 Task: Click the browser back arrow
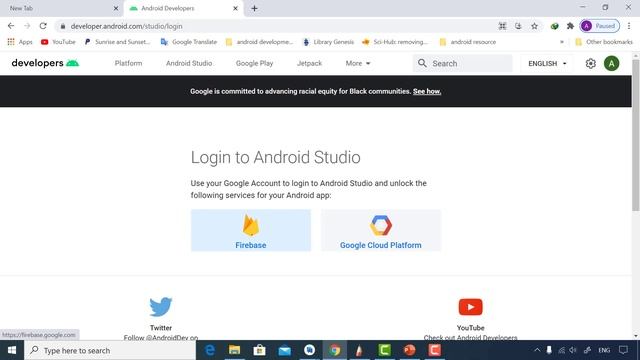pos(11,26)
